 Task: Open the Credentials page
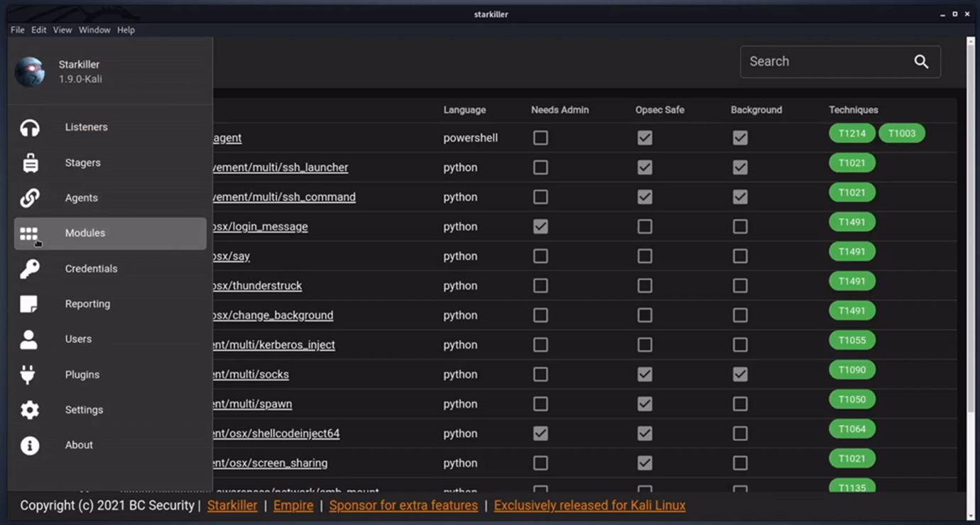(92, 269)
